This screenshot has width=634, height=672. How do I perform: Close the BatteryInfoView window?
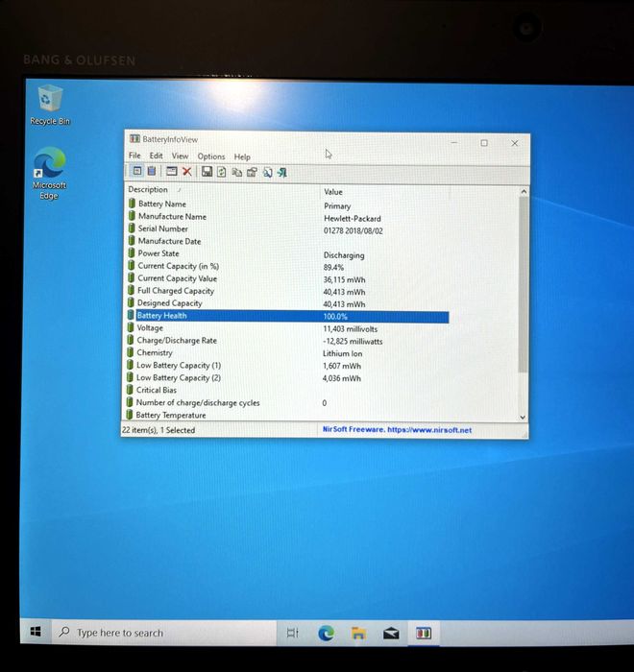click(514, 143)
